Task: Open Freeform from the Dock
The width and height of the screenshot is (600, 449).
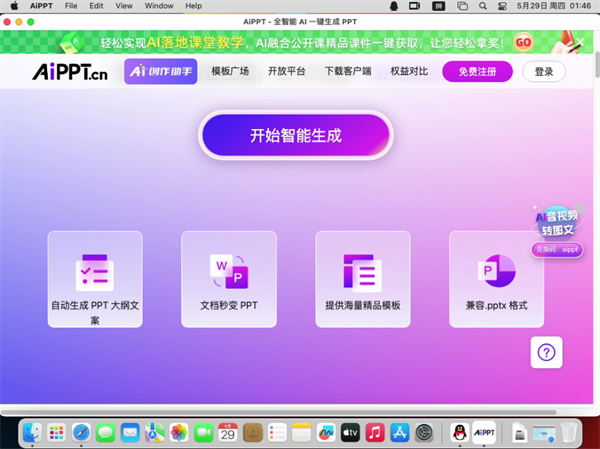Action: pyautogui.click(x=326, y=433)
